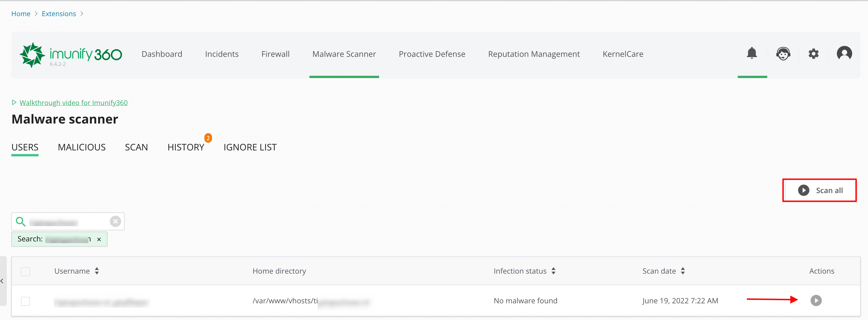This screenshot has height=320, width=868.
Task: Open the KernelCare tab
Action: pyautogui.click(x=623, y=54)
